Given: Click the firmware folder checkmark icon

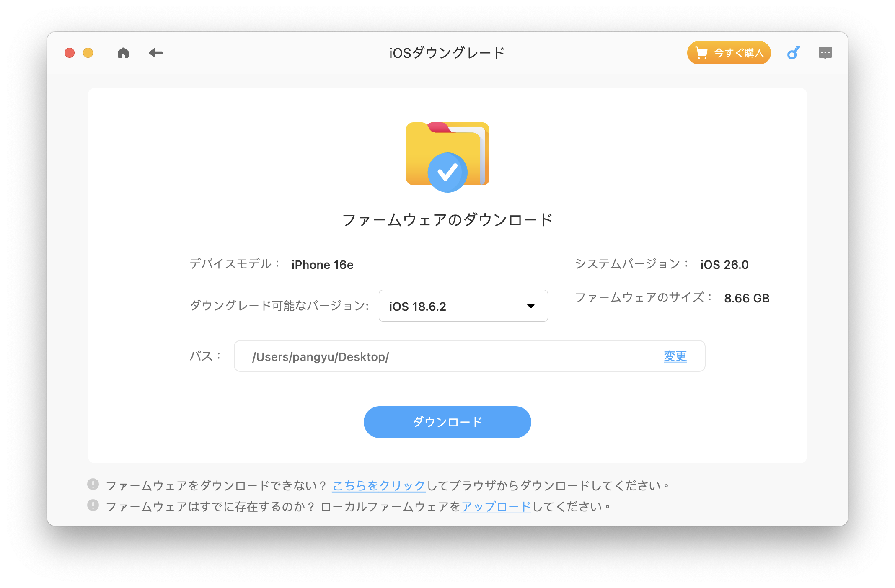Looking at the screenshot, I should point(447,157).
